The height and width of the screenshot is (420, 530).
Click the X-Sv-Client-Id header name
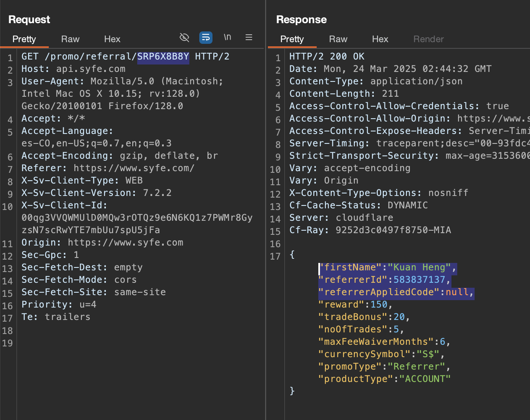coord(64,205)
